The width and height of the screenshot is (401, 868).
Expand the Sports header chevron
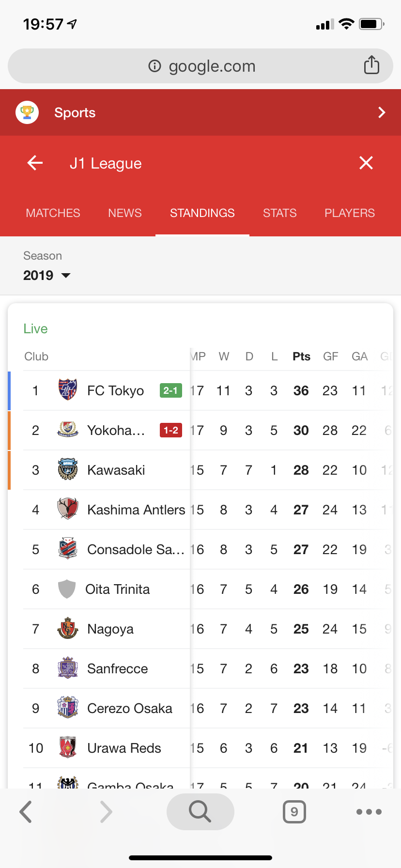click(x=382, y=112)
